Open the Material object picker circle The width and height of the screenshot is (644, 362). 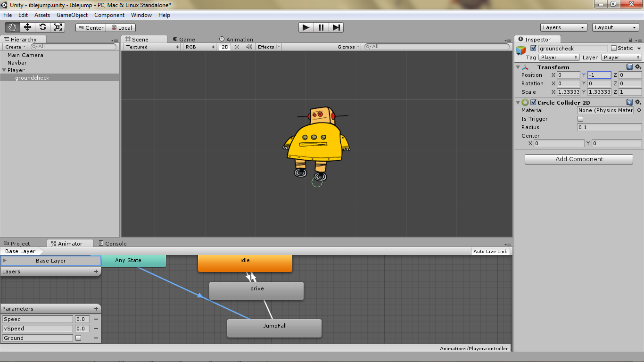[x=639, y=110]
